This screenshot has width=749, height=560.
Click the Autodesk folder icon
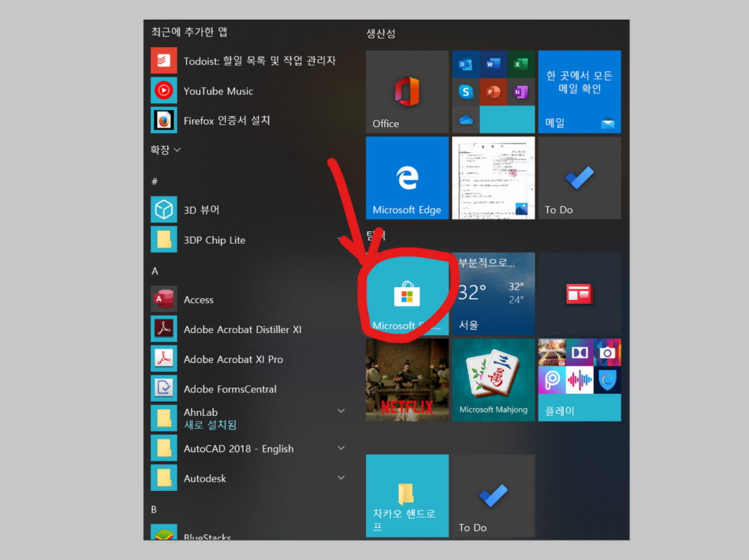pos(164,478)
